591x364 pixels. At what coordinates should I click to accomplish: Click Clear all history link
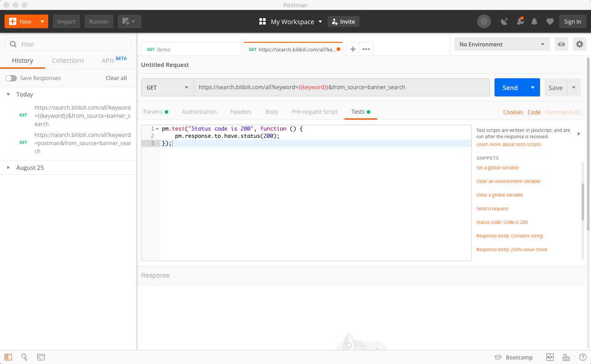point(116,78)
